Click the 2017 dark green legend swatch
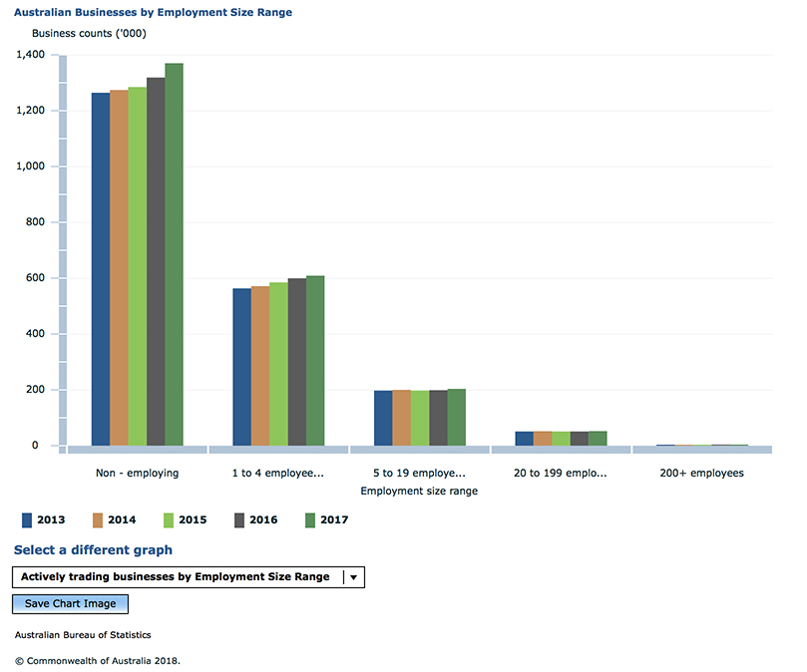Screen dimensions: 807x672 click(x=310, y=520)
